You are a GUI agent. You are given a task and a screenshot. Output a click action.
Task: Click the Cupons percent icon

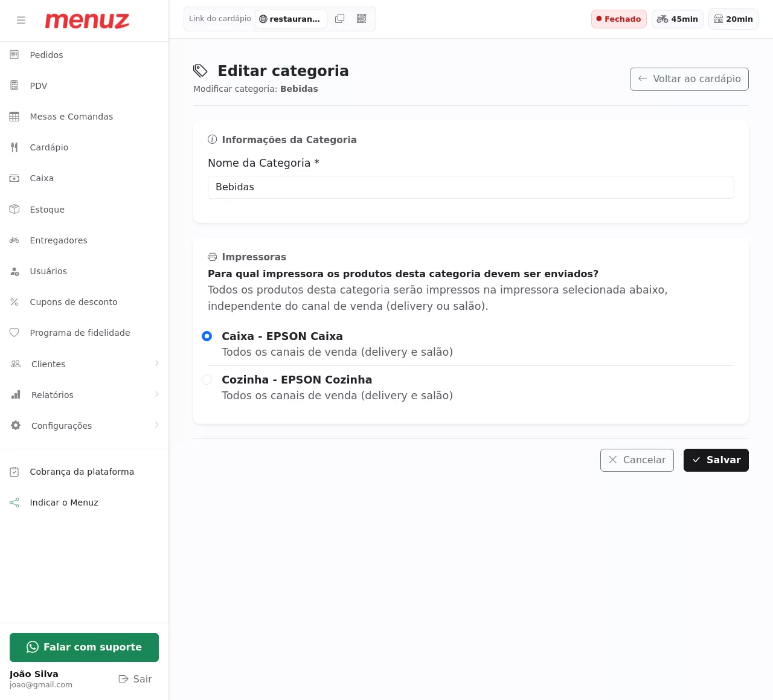[14, 302]
